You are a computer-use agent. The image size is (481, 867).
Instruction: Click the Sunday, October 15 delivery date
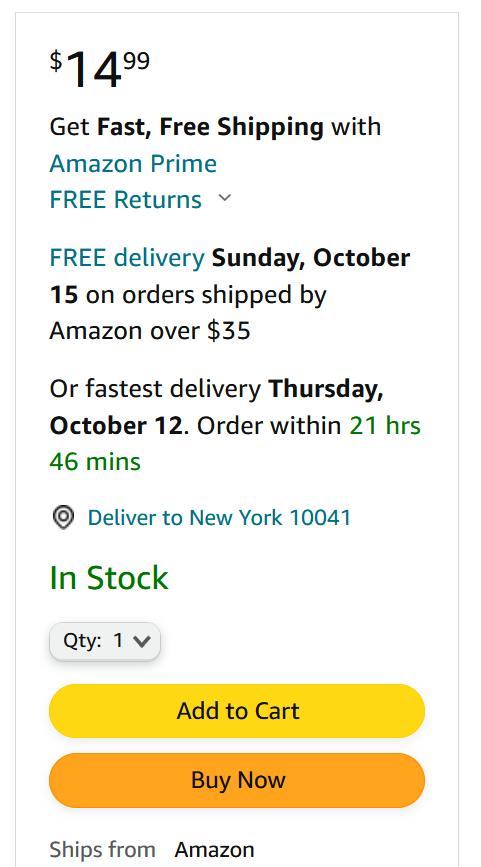230,276
